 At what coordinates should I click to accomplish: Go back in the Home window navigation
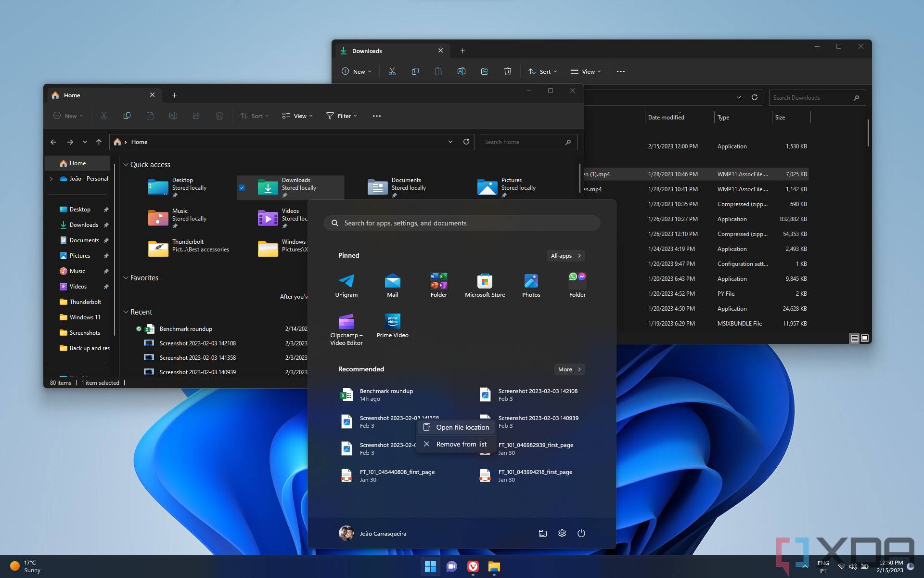[x=53, y=142]
